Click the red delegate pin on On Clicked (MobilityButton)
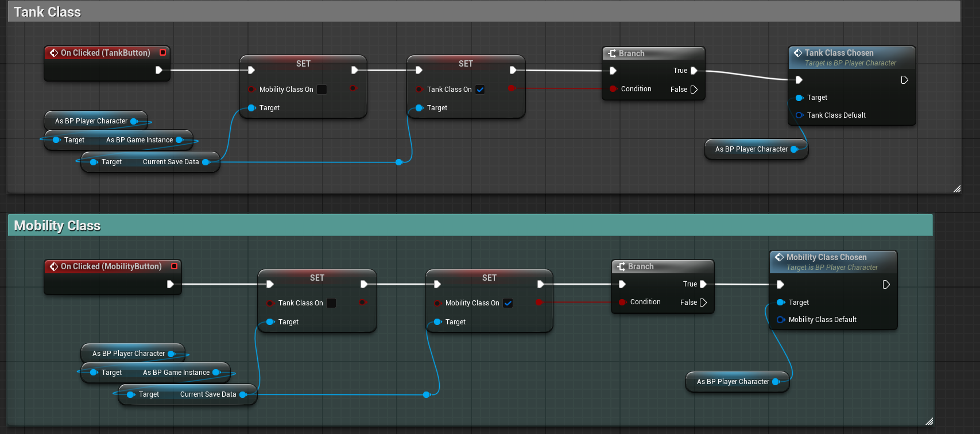Image resolution: width=980 pixels, height=434 pixels. [175, 266]
